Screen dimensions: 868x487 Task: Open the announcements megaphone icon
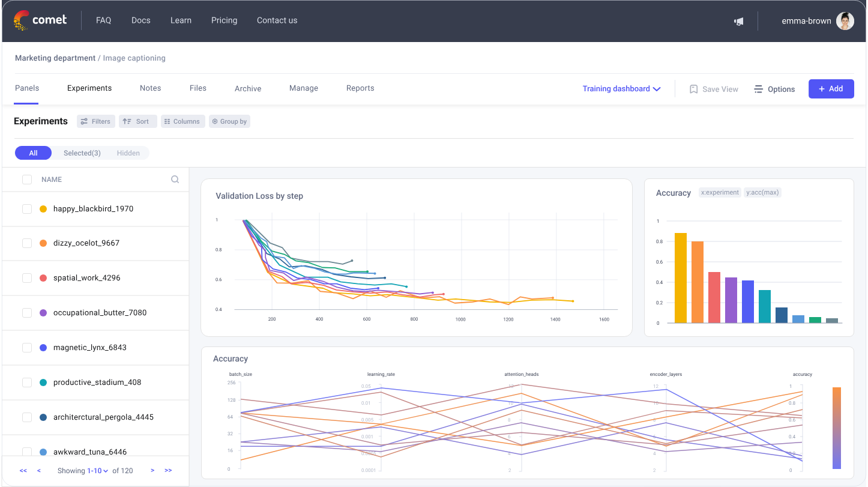[739, 21]
